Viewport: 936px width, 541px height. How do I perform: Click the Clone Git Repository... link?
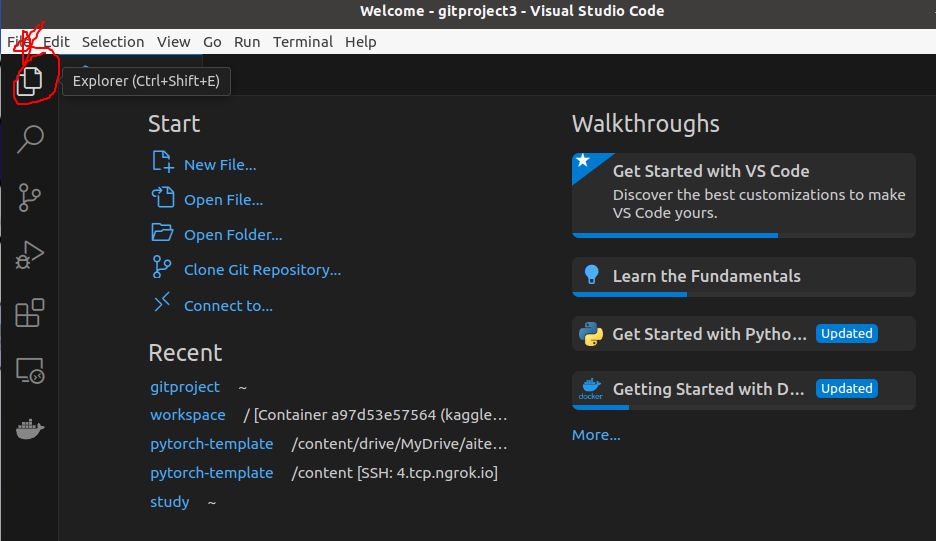coord(262,270)
